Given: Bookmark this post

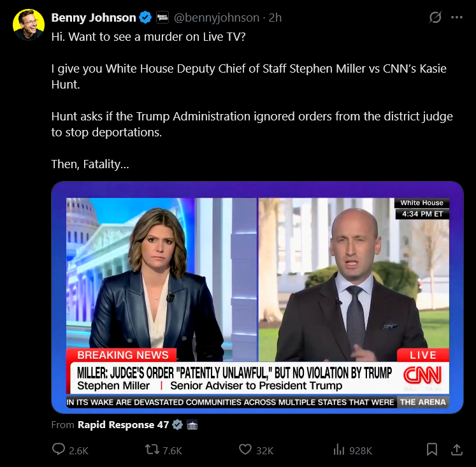Looking at the screenshot, I should click(432, 449).
